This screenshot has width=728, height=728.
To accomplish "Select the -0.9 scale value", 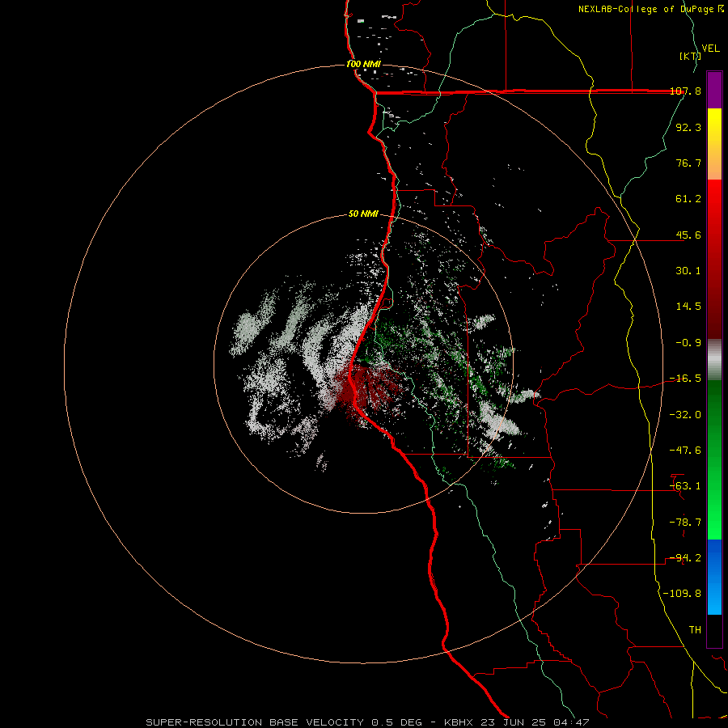I will coord(688,343).
